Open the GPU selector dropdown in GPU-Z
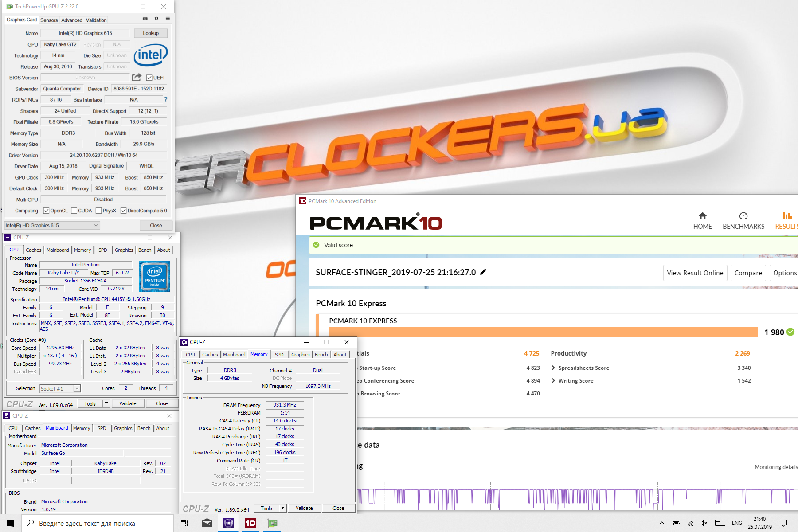 click(x=52, y=225)
